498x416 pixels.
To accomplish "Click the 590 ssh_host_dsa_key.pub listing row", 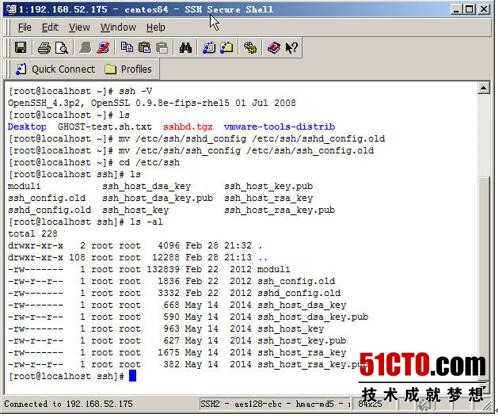I will click(188, 317).
